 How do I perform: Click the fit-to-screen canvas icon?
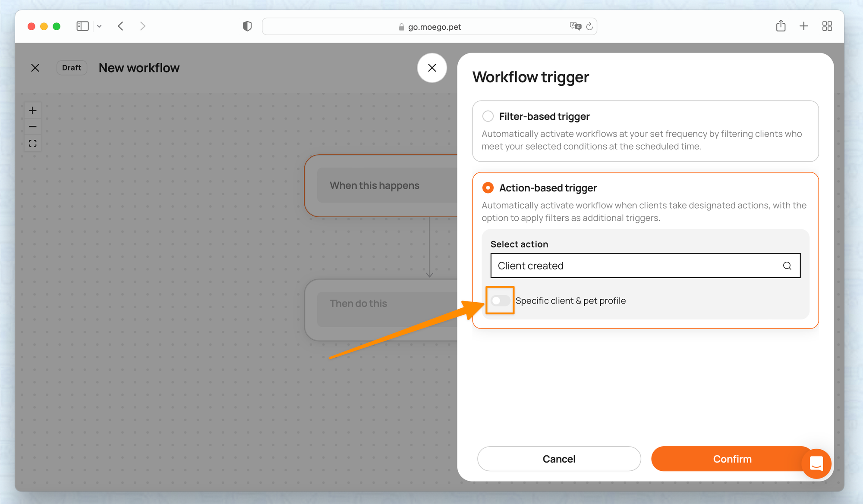pyautogui.click(x=32, y=143)
